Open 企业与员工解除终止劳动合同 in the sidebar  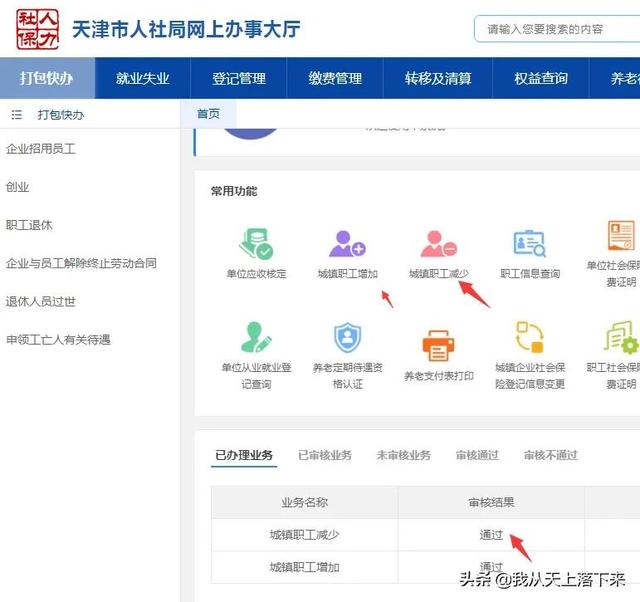point(81,263)
